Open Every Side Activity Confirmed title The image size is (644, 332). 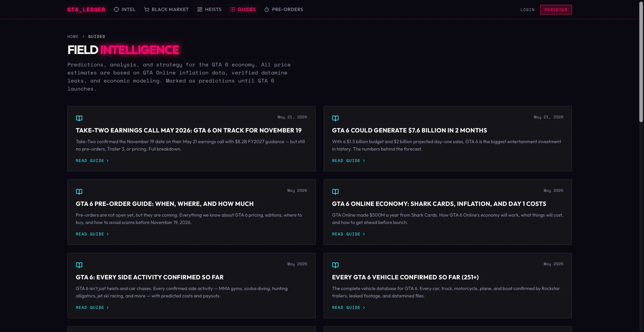point(150,277)
